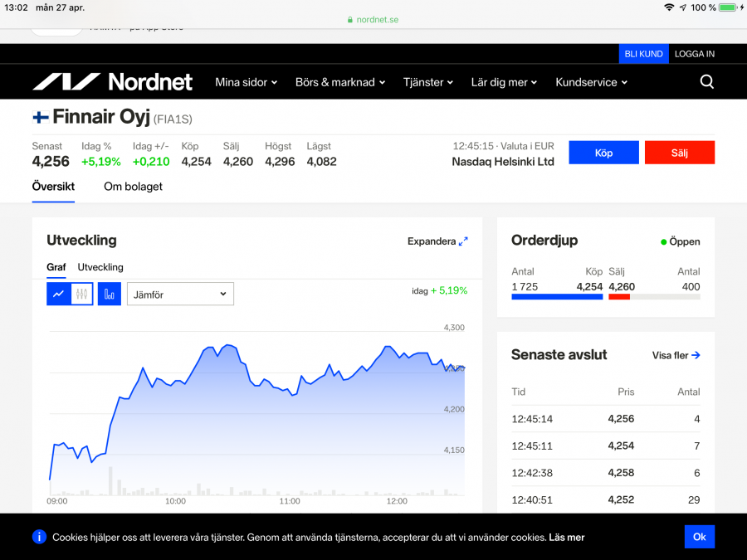Switch to candlestick chart icon

(81, 294)
